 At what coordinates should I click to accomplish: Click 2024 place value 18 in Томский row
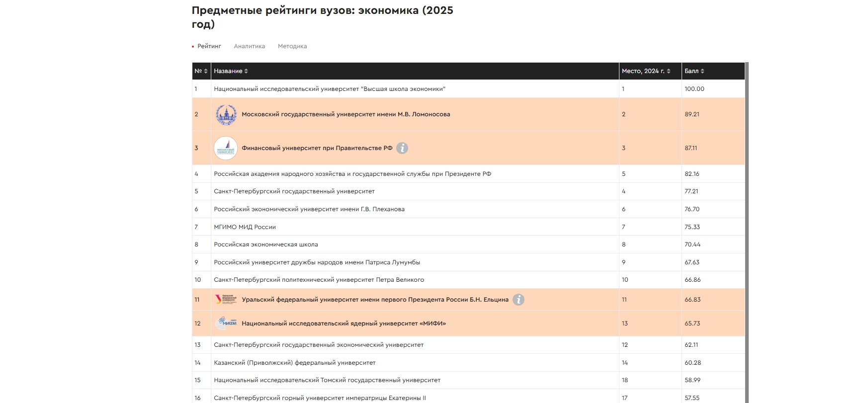625,380
